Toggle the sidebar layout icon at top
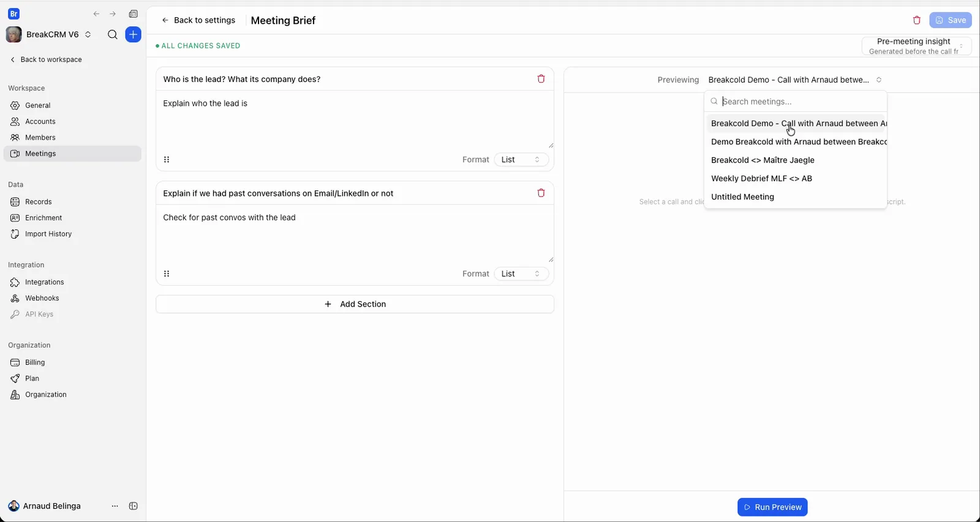The width and height of the screenshot is (980, 522). click(x=134, y=14)
